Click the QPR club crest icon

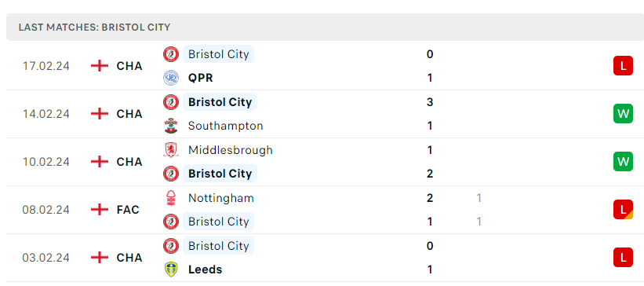click(x=171, y=78)
